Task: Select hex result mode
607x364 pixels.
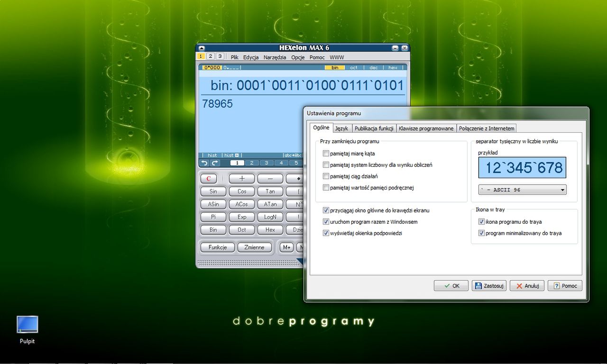Action: 393,68
